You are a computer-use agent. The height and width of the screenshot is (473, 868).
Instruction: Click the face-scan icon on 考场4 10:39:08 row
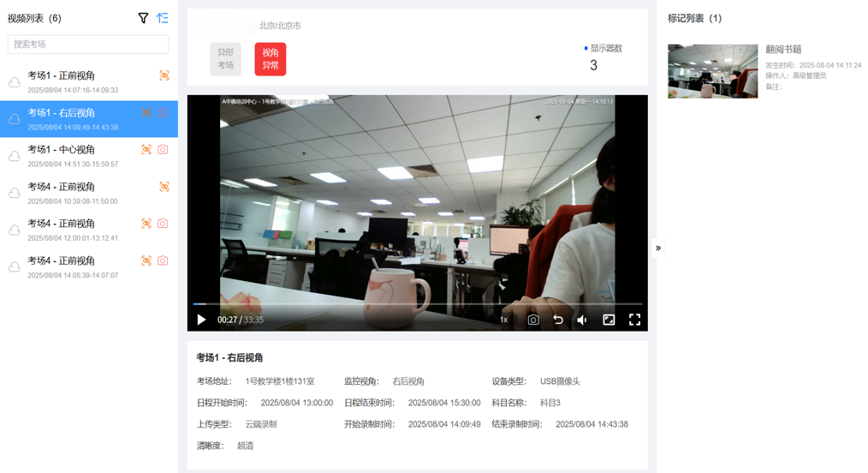pyautogui.click(x=163, y=187)
